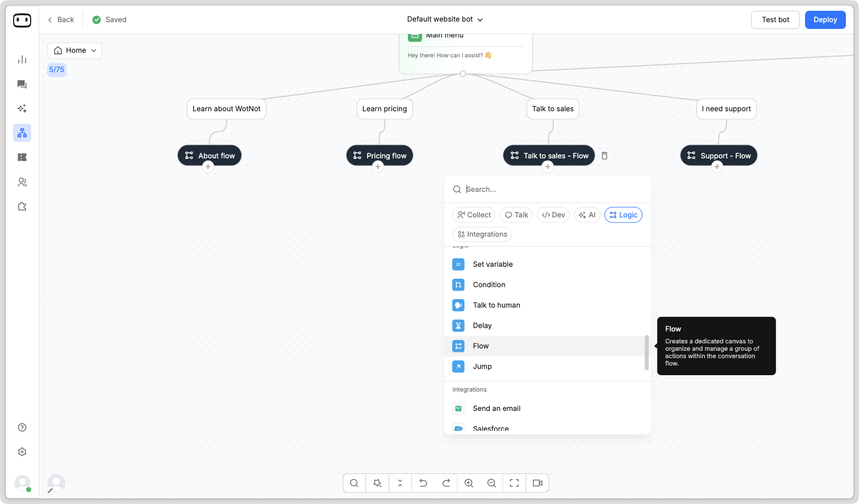The image size is (859, 504).
Task: Click the redo arrow in bottom toolbar
Action: coord(446,483)
